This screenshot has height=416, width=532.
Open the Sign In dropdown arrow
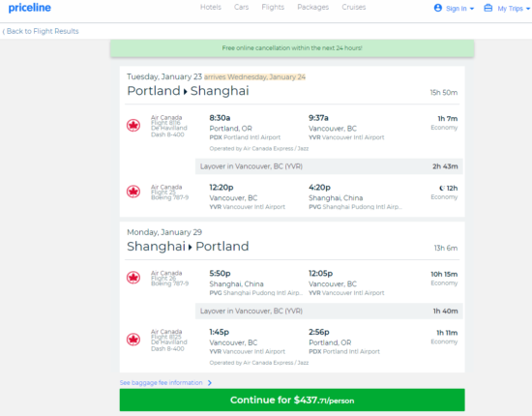[472, 9]
